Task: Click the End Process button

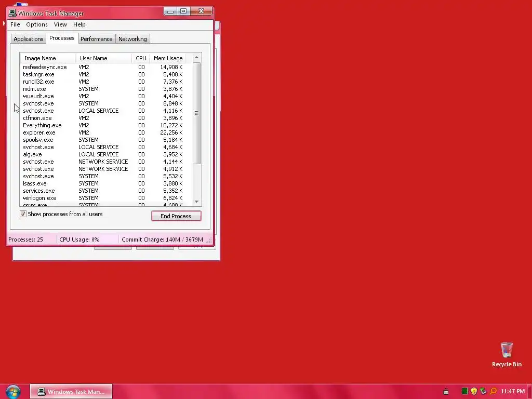Action: [x=176, y=216]
